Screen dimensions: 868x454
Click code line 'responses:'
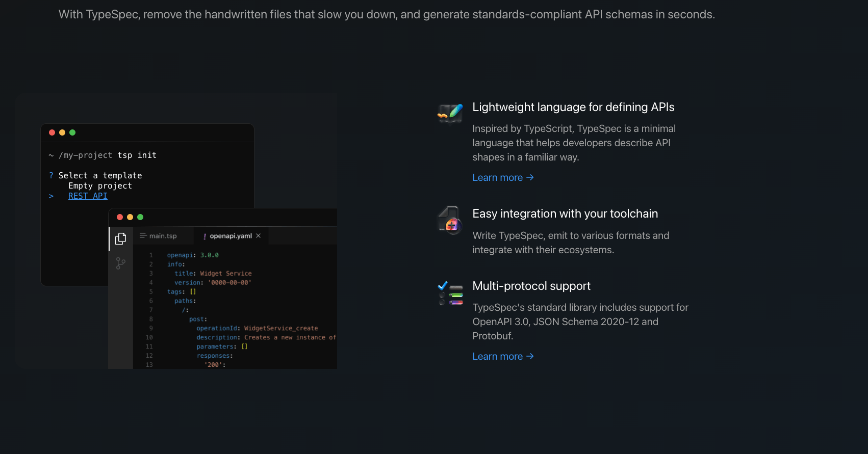pos(215,356)
